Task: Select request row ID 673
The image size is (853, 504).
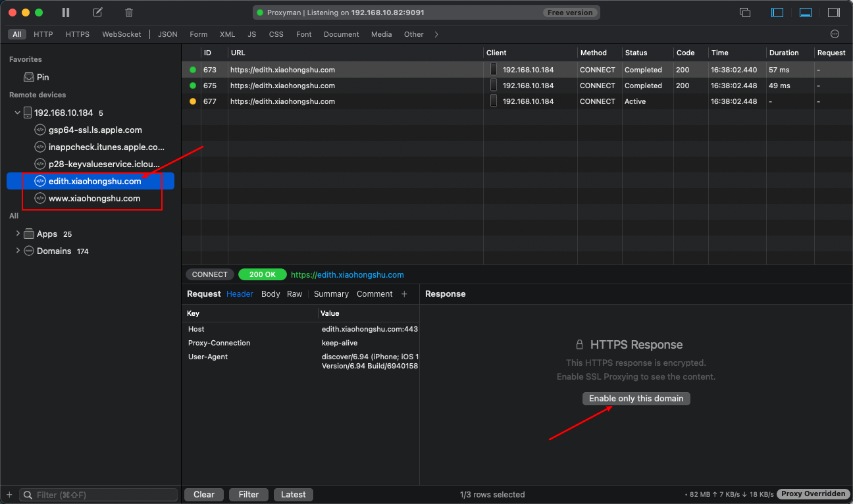Action: point(517,70)
